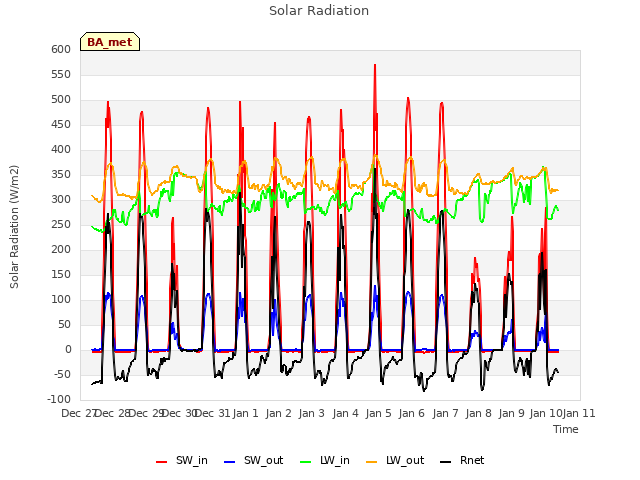
Task: Click the 450 y-axis tick label
Action: click(x=61, y=124)
